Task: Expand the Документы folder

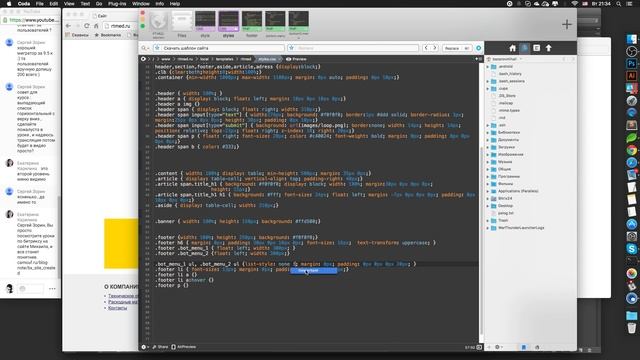Action: (488, 140)
